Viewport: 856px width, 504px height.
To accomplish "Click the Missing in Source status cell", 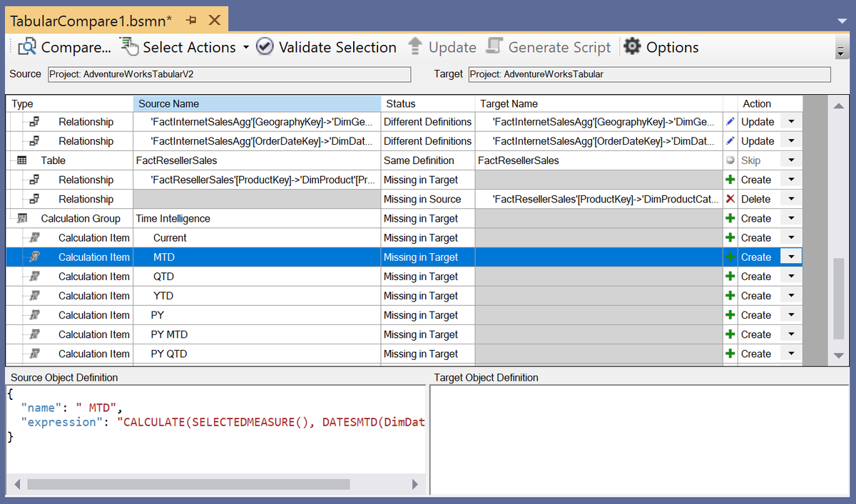I will (427, 199).
